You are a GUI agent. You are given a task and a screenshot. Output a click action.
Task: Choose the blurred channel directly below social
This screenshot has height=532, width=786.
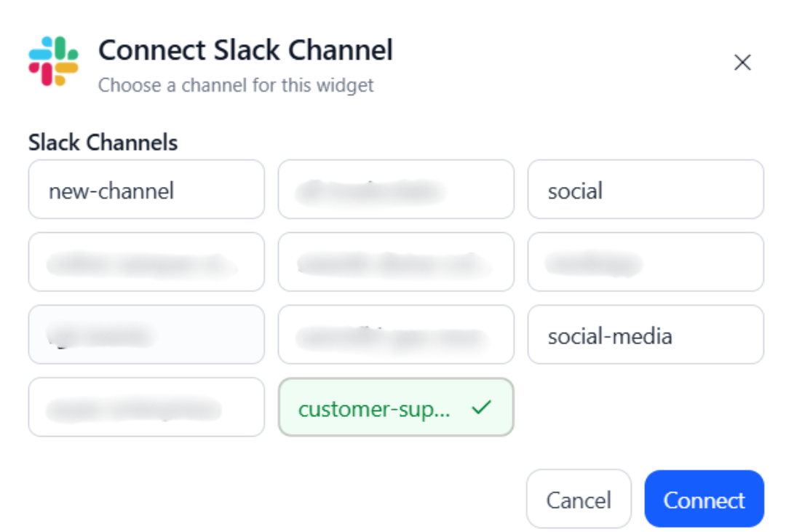pos(645,262)
